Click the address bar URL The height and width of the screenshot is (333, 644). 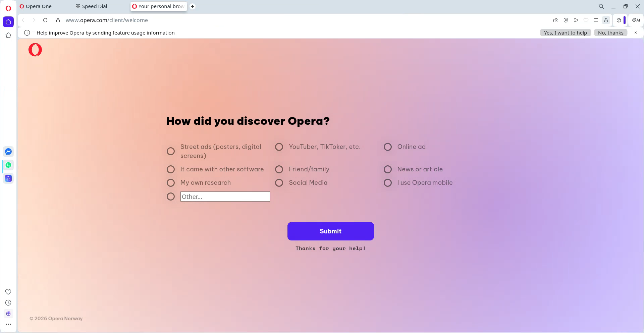click(x=107, y=20)
